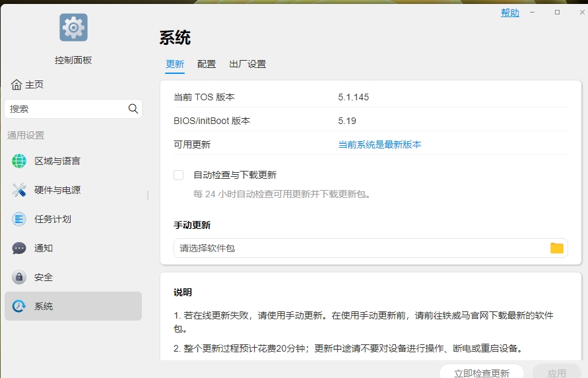Open 安全 settings
The width and height of the screenshot is (588, 378).
tap(73, 277)
